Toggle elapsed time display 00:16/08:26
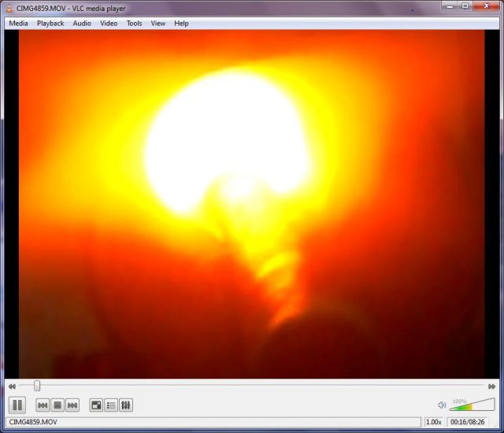 [467, 422]
